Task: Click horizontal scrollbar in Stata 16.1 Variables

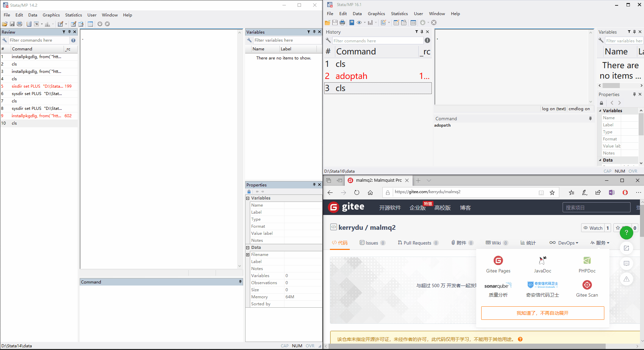Action: [x=611, y=86]
